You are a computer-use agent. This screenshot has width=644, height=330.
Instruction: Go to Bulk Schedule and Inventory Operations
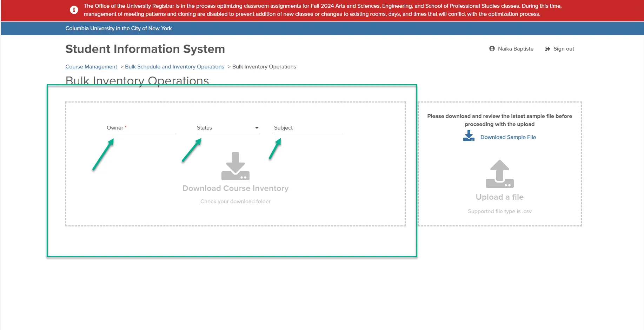point(174,67)
